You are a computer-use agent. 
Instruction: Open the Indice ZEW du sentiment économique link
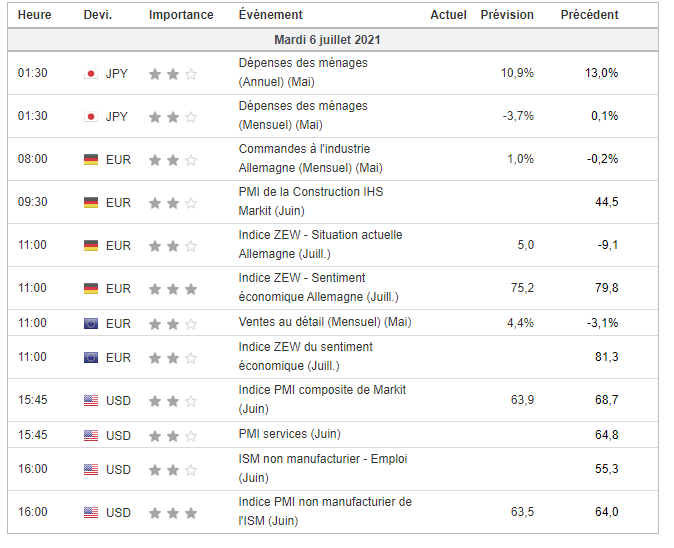[306, 356]
